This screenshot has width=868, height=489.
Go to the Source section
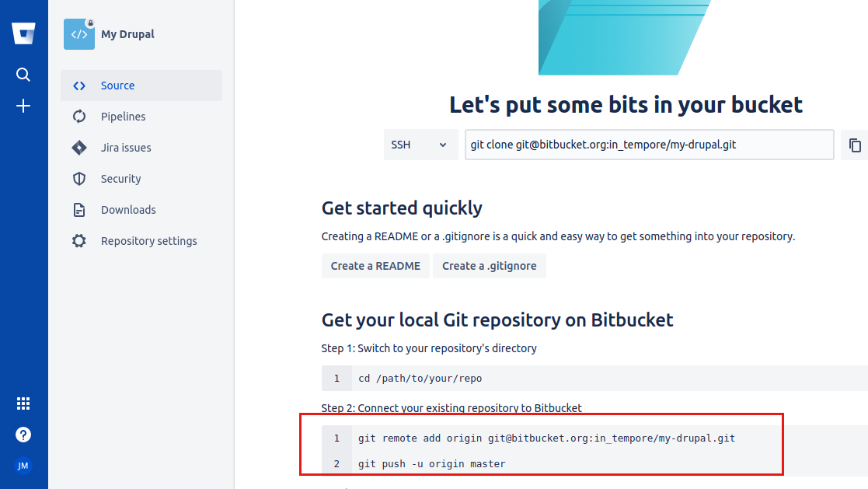point(141,86)
